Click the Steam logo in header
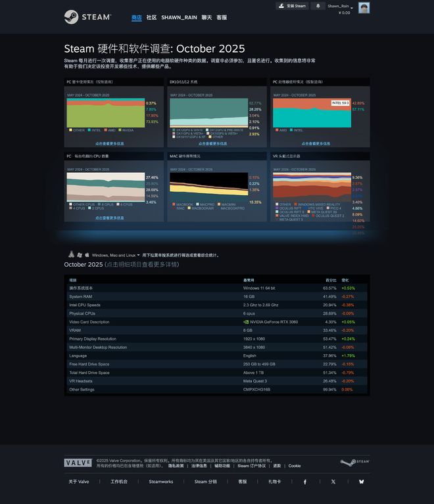 coord(87,17)
